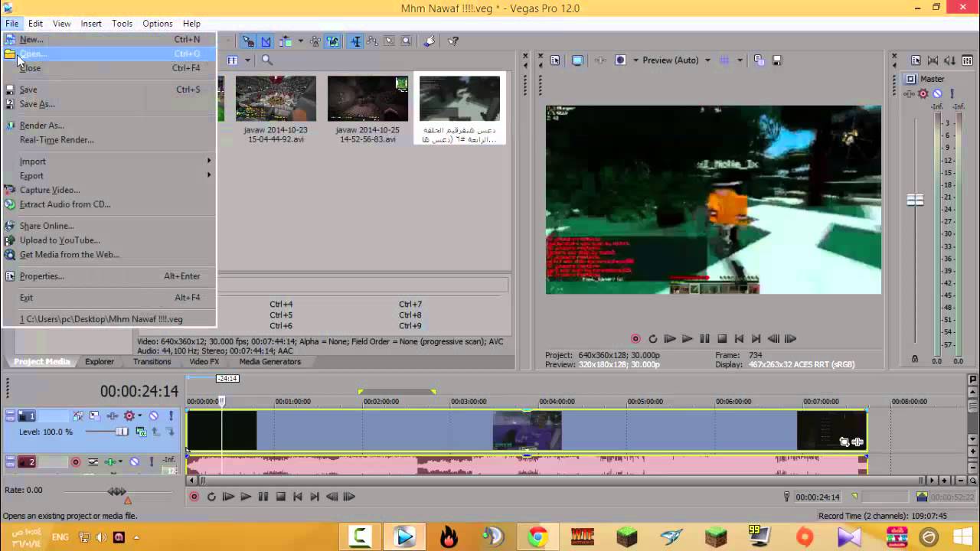Arm audio track 2 for record
Viewport: 980px width, 551px height.
point(76,461)
